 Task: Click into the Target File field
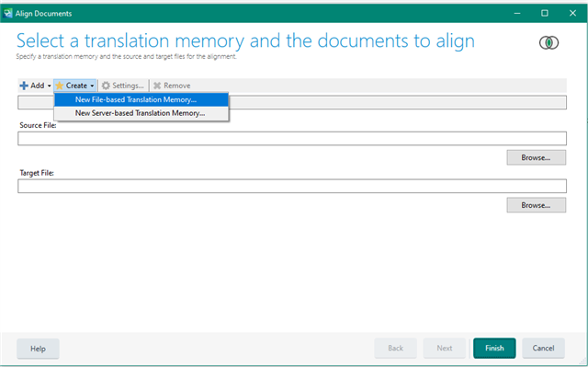point(292,186)
